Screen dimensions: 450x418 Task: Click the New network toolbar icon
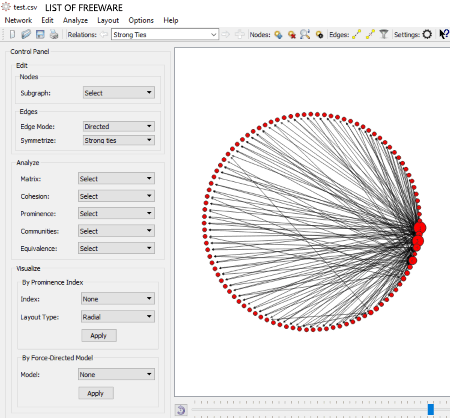(12, 34)
